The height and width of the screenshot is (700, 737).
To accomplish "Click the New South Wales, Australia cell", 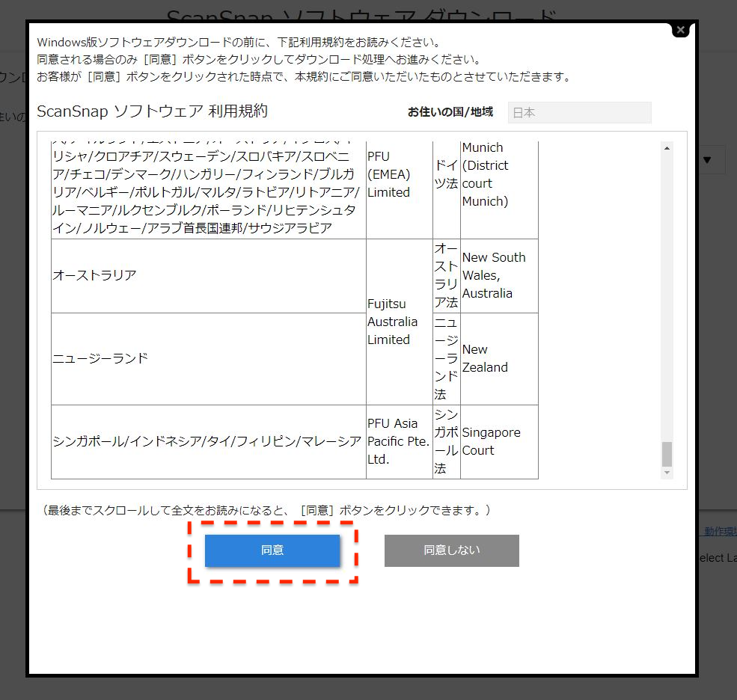I will tap(499, 276).
